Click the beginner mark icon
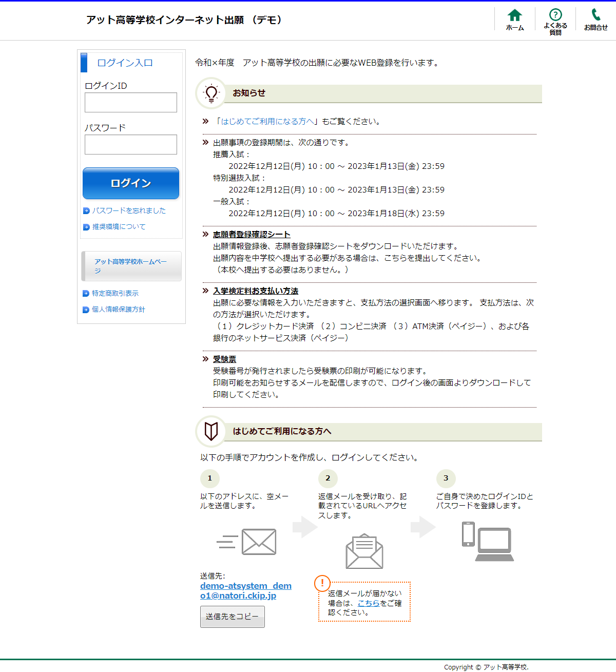616x672 pixels. (x=211, y=431)
